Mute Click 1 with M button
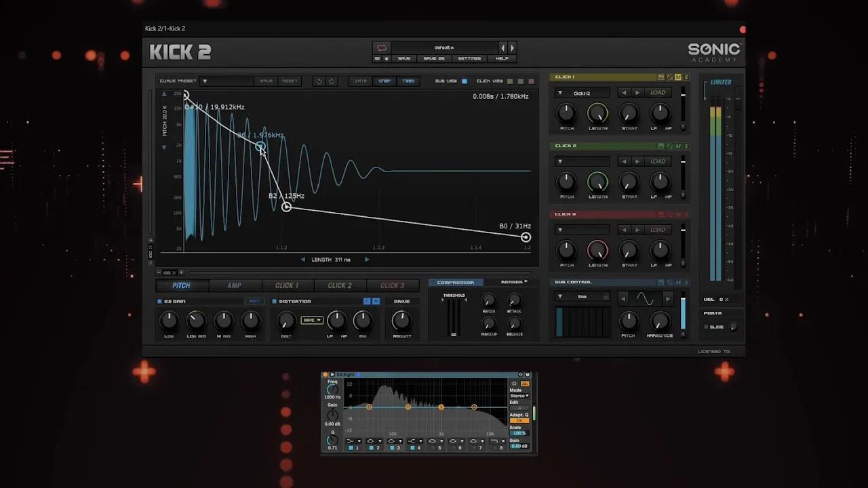The image size is (868, 488). [677, 77]
